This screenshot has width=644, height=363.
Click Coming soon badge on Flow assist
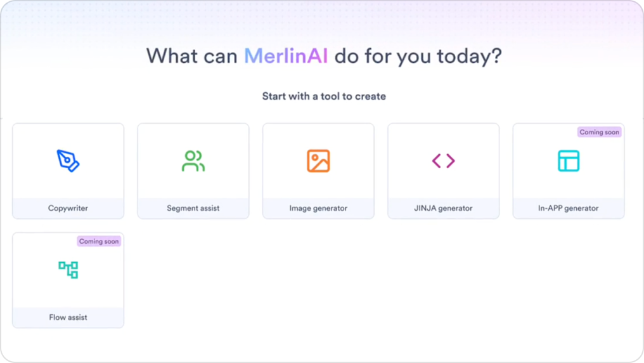tap(99, 241)
